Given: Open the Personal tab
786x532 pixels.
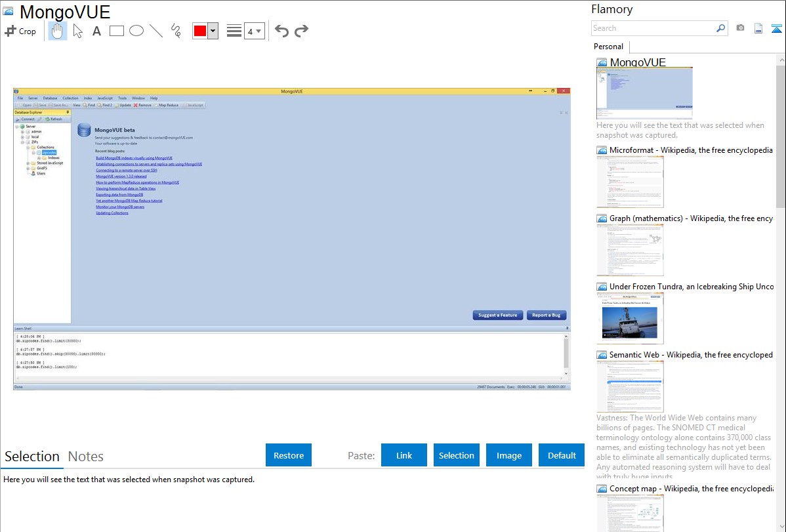Looking at the screenshot, I should 609,47.
